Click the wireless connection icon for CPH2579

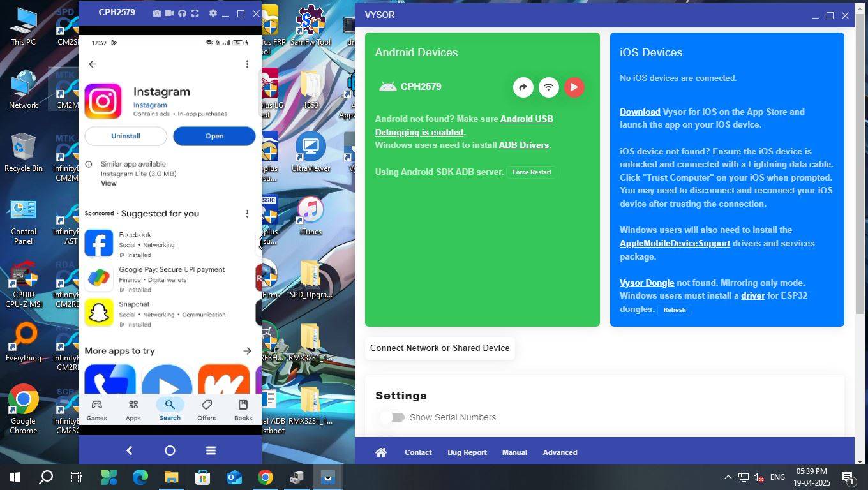coord(549,87)
